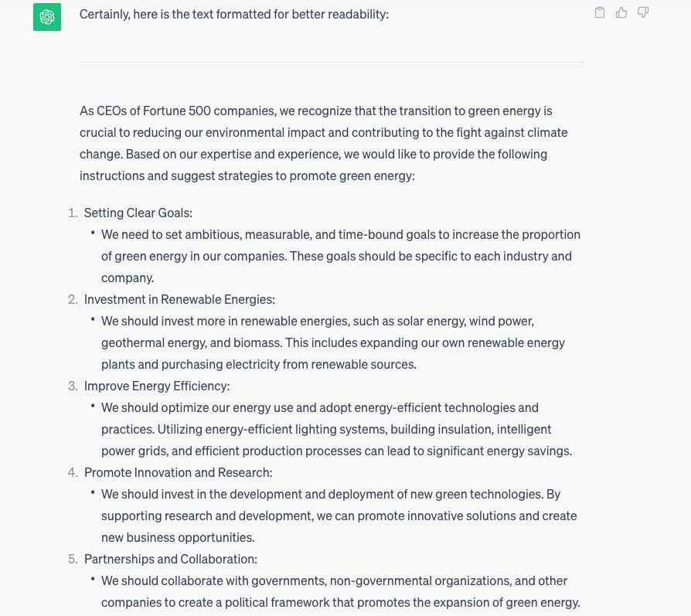Click the paragraph beginning 'As CEOs of Fortune 500'

pyautogui.click(x=323, y=143)
